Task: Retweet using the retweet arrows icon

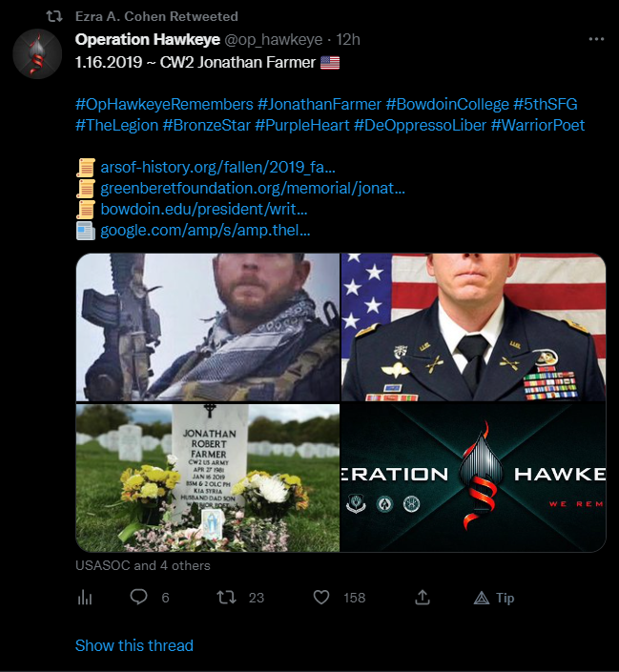Action: (x=226, y=597)
